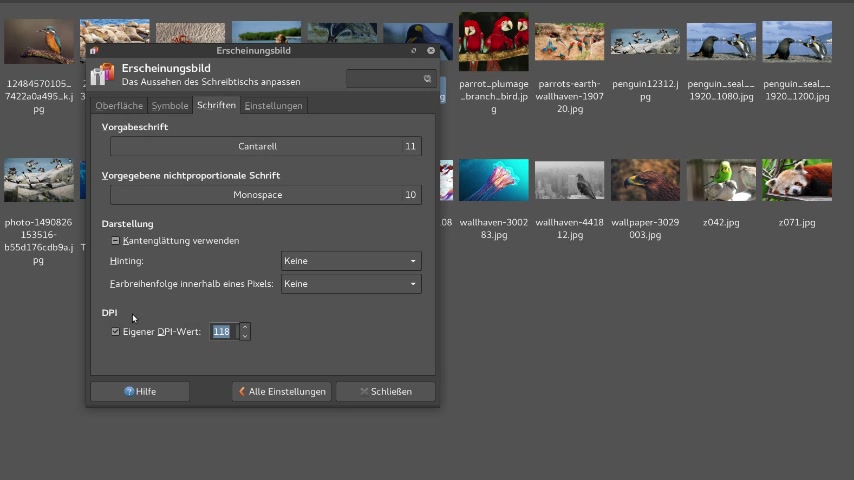Open the Hinting dropdown
This screenshot has width=854, height=480.
pyautogui.click(x=350, y=261)
